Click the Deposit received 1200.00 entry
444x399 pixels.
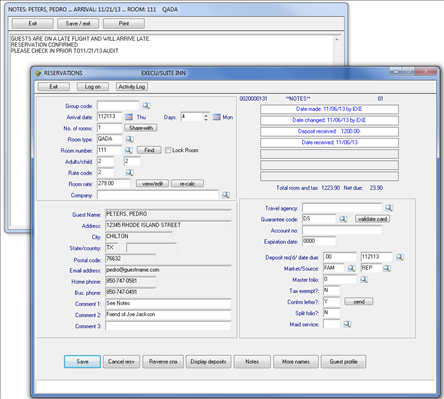(329, 131)
